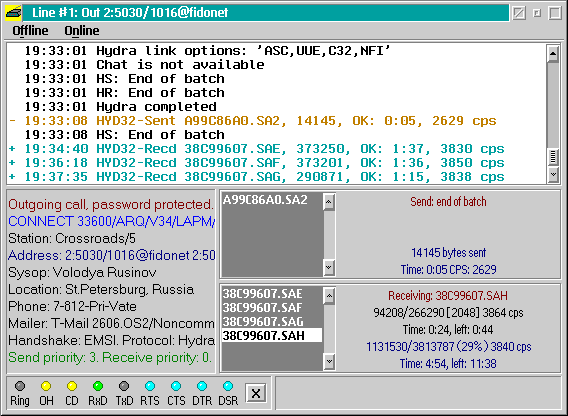This screenshot has height=416, width=568.
Task: Click the Address 2:5030/1016@fidonet line
Action: (111, 255)
